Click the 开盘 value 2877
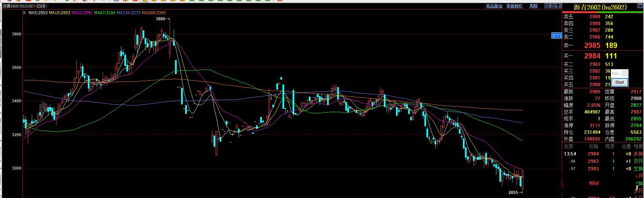644x198 pixels. coord(636,105)
